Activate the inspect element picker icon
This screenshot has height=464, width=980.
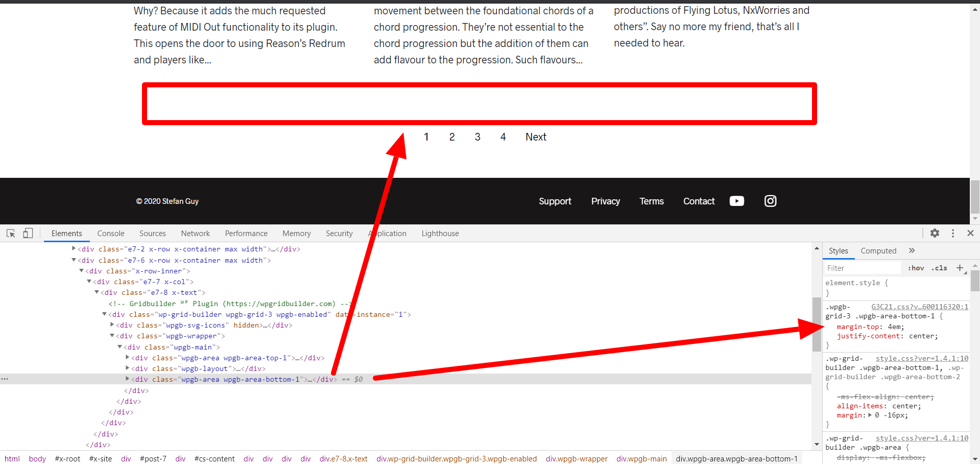(11, 233)
